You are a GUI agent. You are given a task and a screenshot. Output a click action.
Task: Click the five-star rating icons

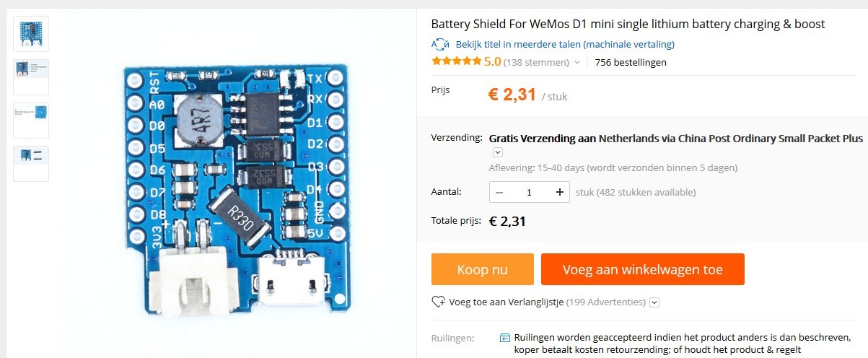click(x=456, y=61)
